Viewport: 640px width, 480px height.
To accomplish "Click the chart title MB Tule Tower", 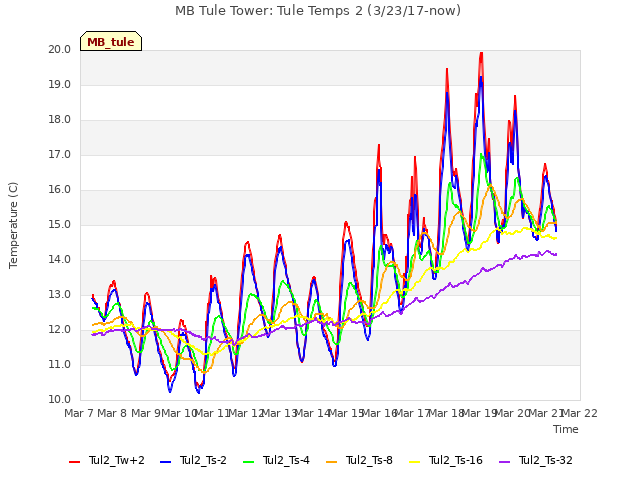I will pos(318,11).
